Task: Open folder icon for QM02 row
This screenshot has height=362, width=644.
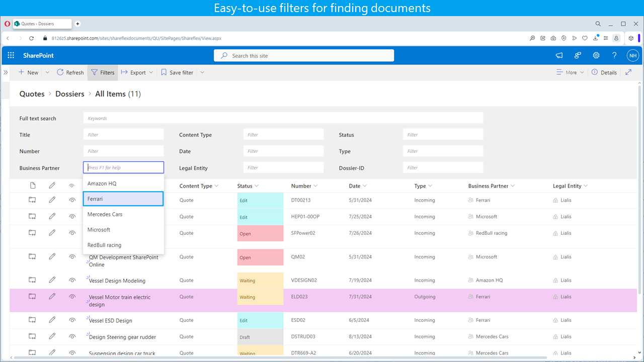Action: 32,256
